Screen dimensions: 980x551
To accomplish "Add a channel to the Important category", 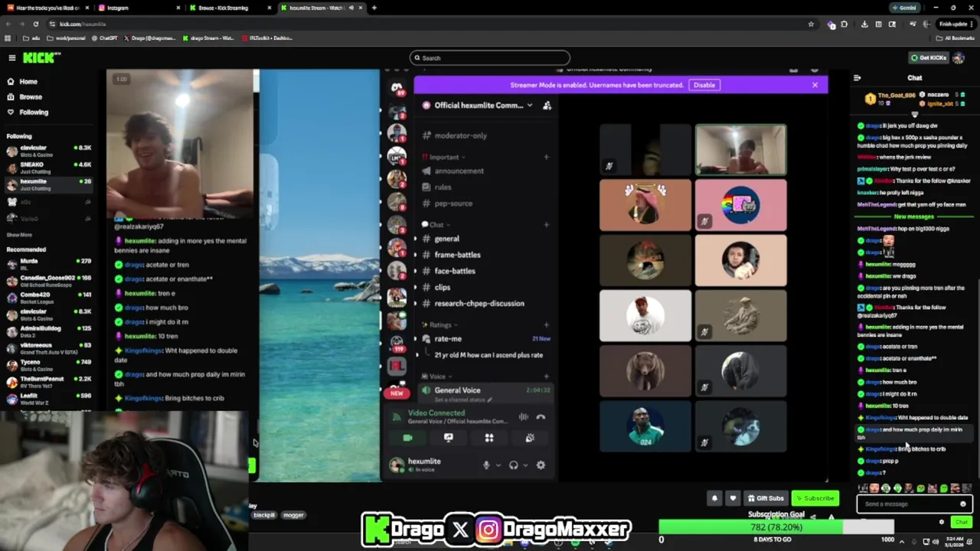I will pyautogui.click(x=546, y=157).
